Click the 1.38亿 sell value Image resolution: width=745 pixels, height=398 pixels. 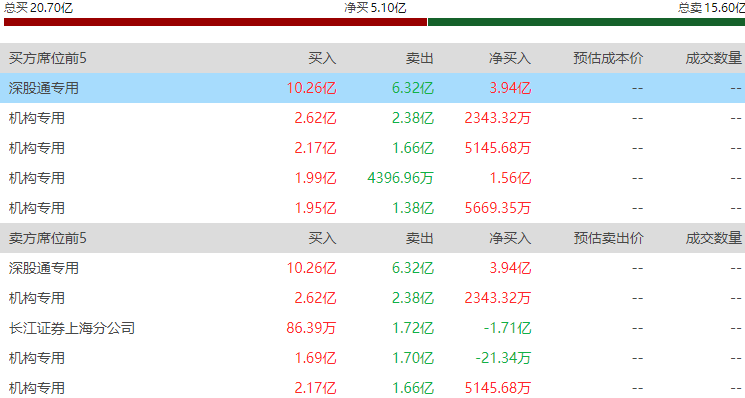click(413, 208)
